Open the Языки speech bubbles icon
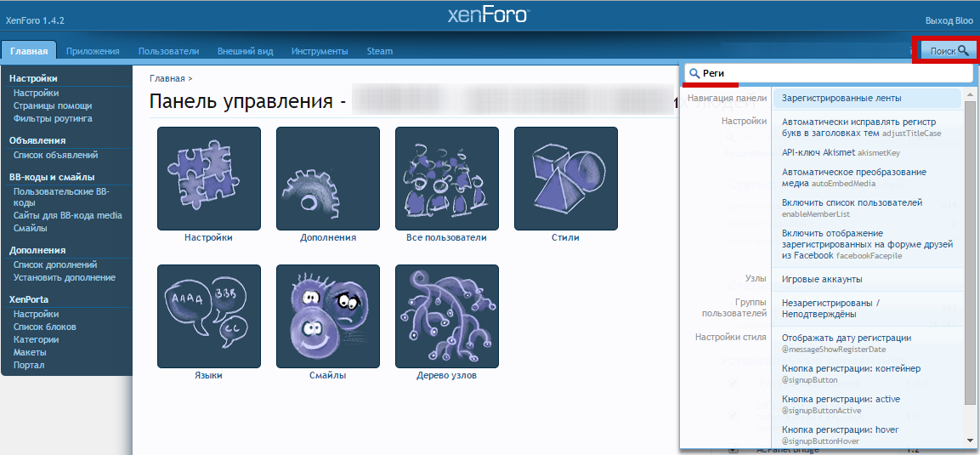The image size is (980, 455). tap(209, 316)
